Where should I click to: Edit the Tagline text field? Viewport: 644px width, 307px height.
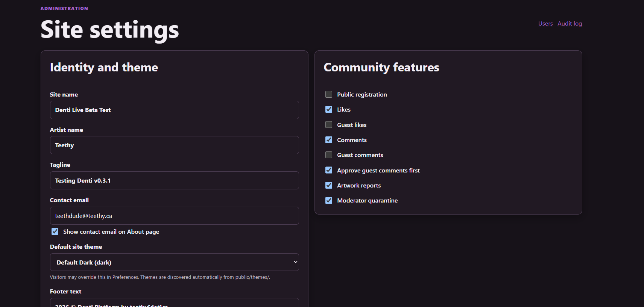(x=175, y=180)
